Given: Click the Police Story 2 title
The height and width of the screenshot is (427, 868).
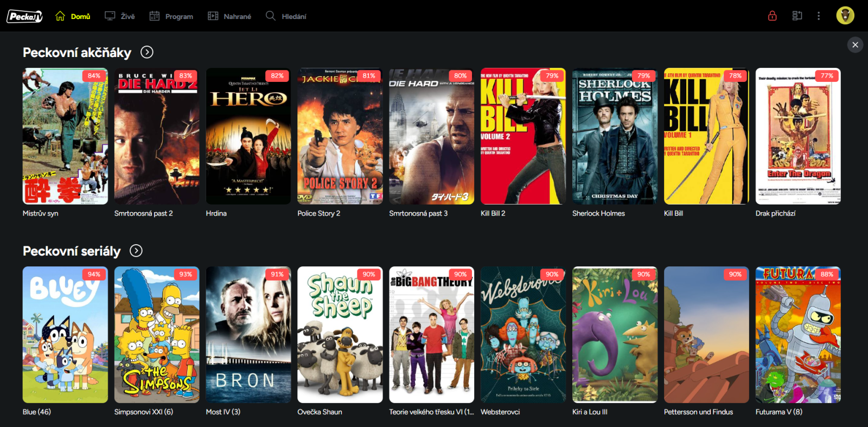Looking at the screenshot, I should 319,213.
